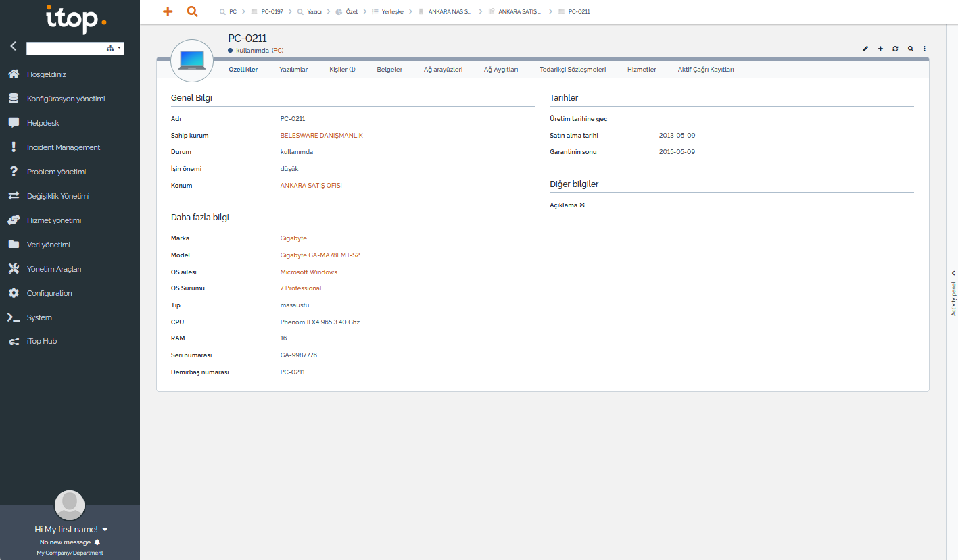Screen dimensions: 958x560
Task: Open the BELESWARE DANIŞMANLIK organization link
Action: 321,136
